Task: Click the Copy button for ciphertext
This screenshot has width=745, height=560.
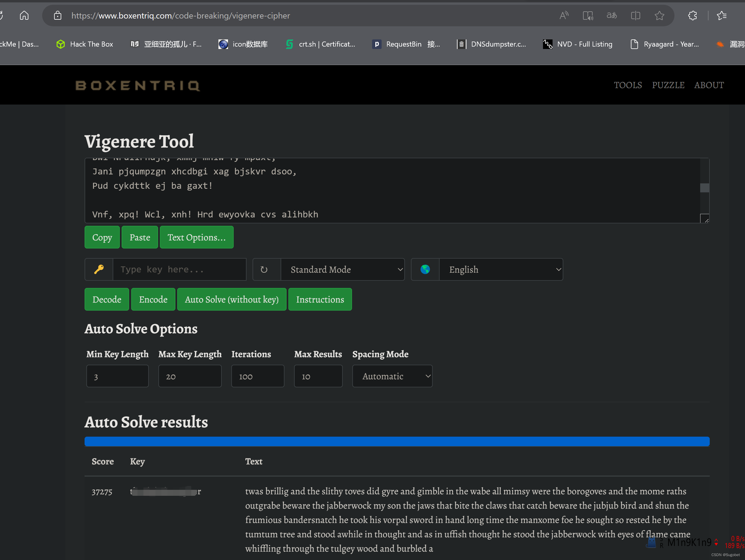Action: tap(102, 237)
